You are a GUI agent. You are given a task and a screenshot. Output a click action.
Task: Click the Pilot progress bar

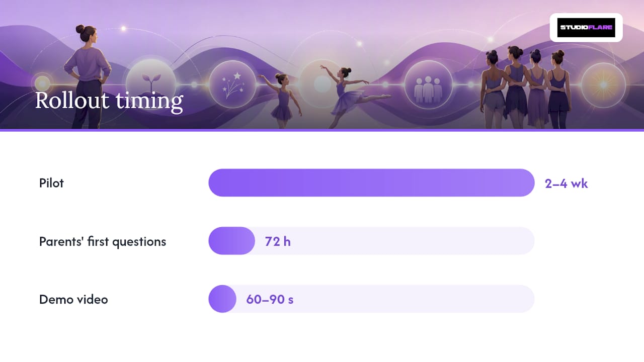[371, 183]
